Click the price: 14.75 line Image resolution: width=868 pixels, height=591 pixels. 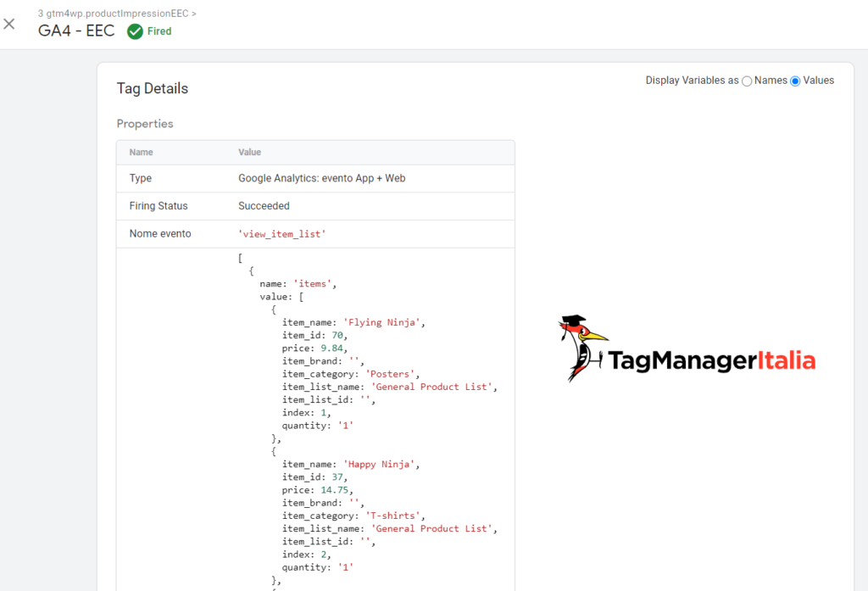point(317,490)
